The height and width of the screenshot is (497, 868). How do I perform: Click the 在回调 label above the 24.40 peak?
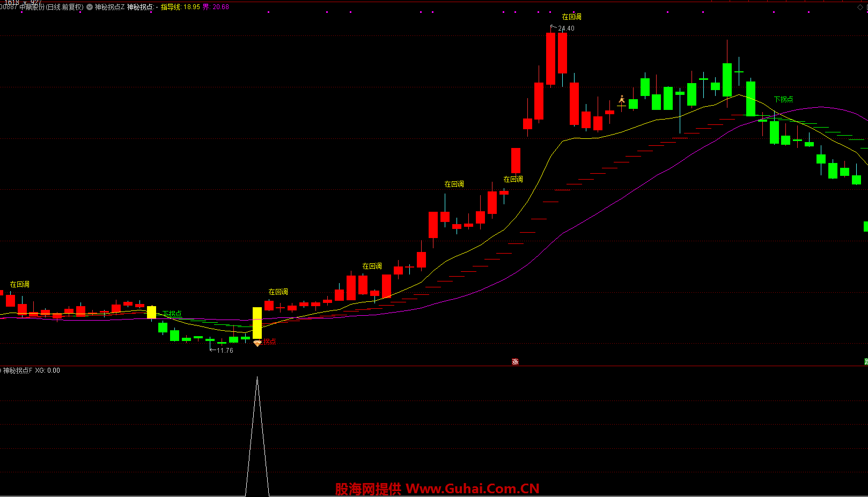tap(571, 17)
